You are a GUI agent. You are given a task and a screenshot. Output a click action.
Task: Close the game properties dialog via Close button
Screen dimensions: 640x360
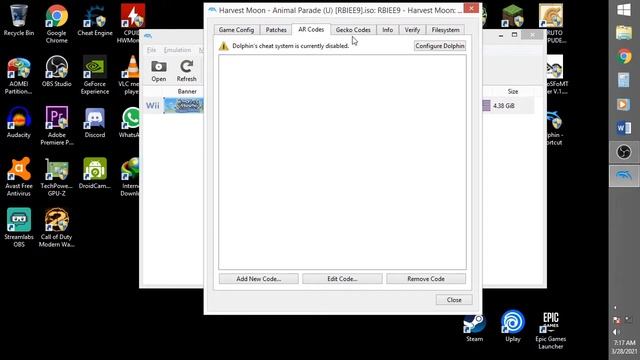point(454,300)
